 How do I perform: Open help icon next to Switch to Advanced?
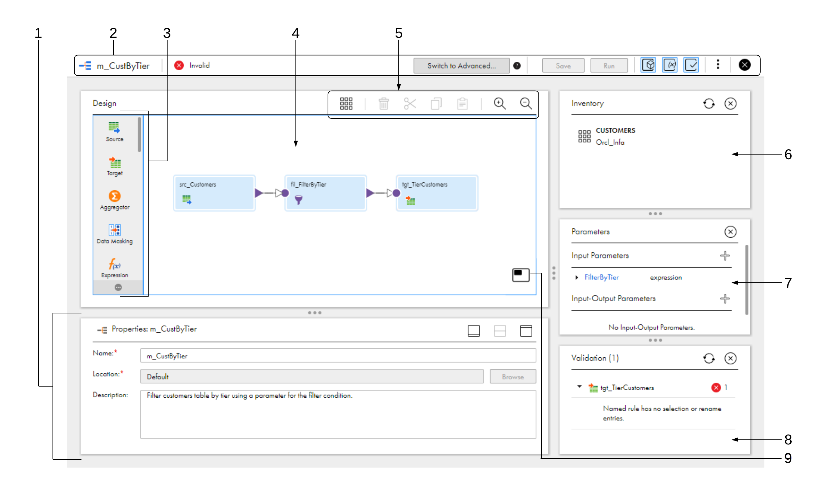tap(517, 66)
